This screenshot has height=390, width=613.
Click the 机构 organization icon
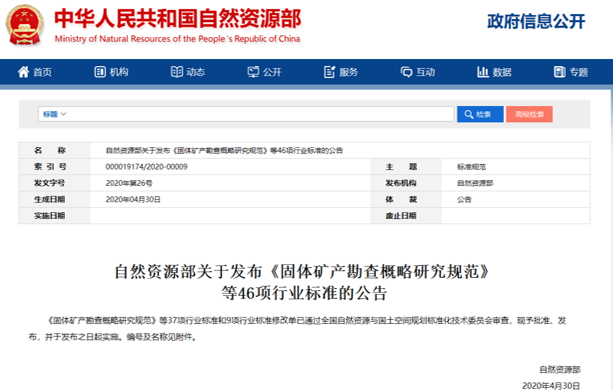(x=100, y=72)
